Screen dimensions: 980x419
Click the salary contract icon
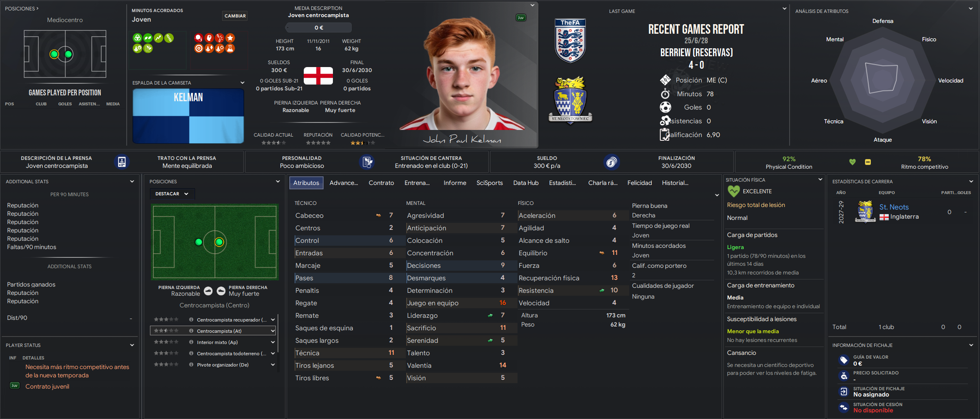611,162
